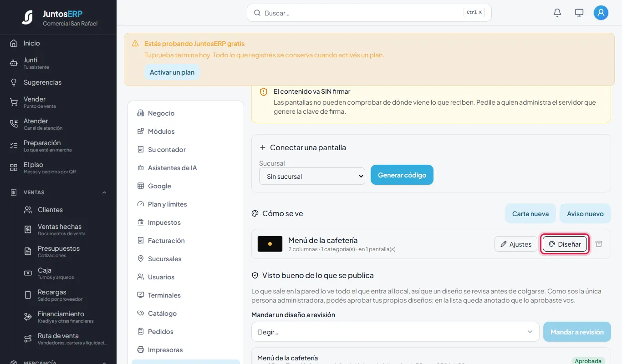Click the El piso grid icon
The width and height of the screenshot is (622, 364).
click(14, 168)
